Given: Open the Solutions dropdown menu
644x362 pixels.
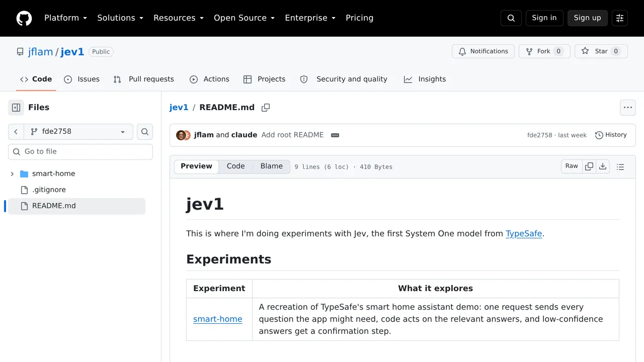Looking at the screenshot, I should [120, 18].
